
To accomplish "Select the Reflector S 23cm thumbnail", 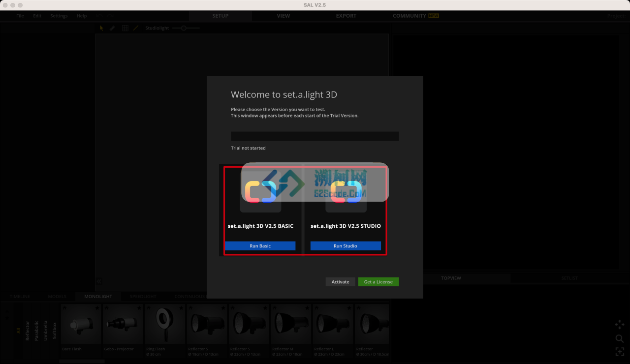I will coord(250,324).
